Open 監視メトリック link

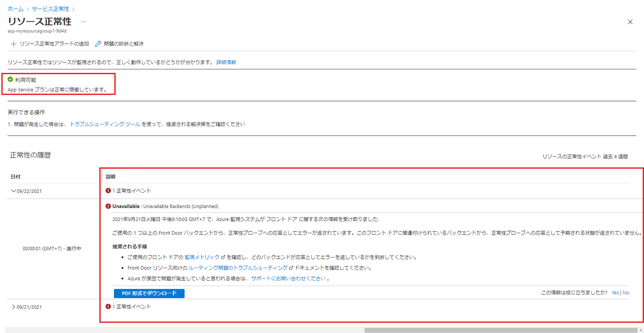click(202, 257)
